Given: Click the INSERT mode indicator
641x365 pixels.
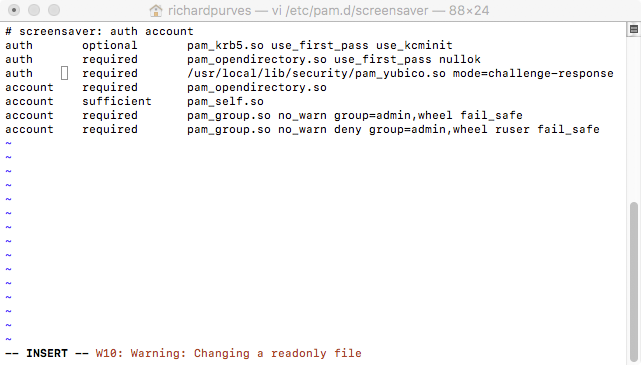Looking at the screenshot, I should tap(47, 353).
